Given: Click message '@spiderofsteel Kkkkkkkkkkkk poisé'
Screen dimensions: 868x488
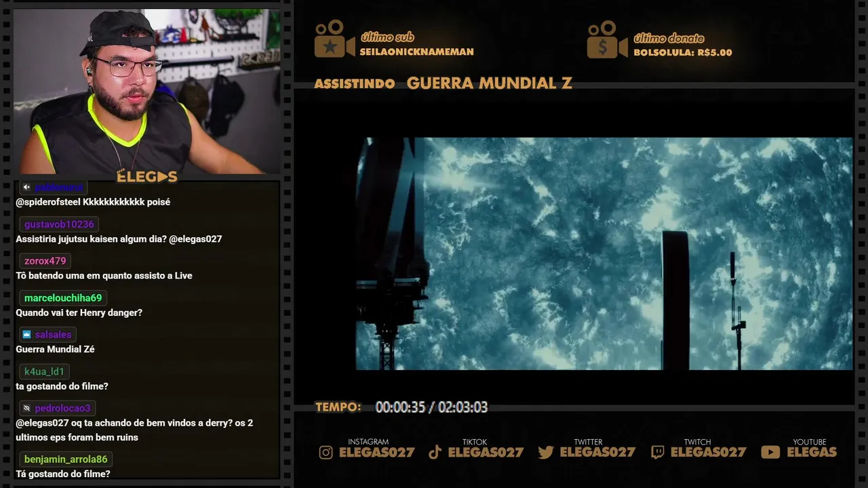Looking at the screenshot, I should pos(93,203).
